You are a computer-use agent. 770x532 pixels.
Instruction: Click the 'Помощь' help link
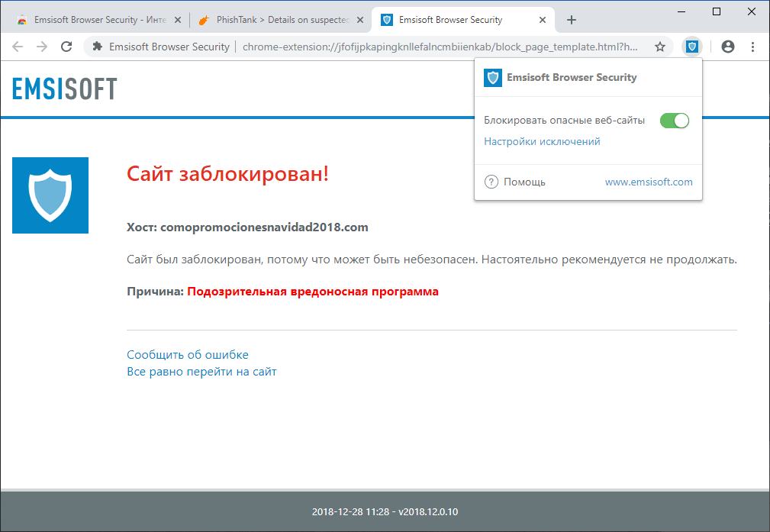(x=524, y=182)
